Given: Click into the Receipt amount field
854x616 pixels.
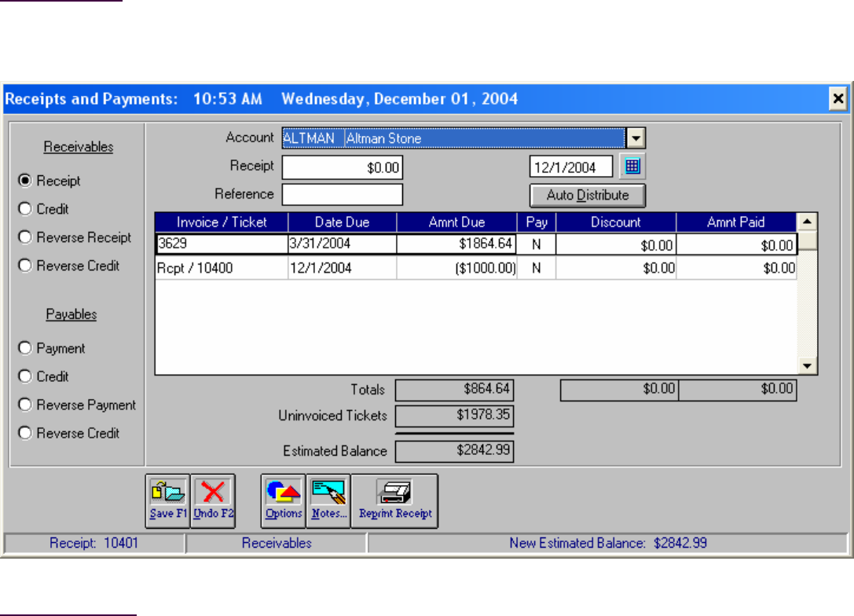Looking at the screenshot, I should point(342,167).
